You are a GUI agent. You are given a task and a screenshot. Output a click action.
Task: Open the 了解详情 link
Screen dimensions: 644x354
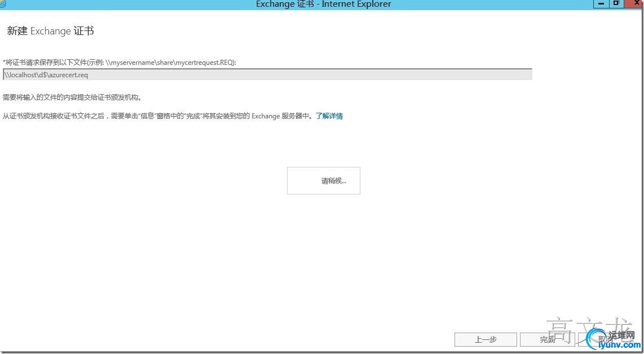click(x=329, y=116)
